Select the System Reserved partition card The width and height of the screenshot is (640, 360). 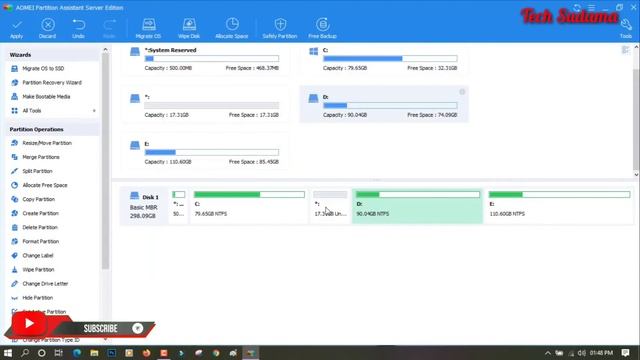(x=205, y=59)
